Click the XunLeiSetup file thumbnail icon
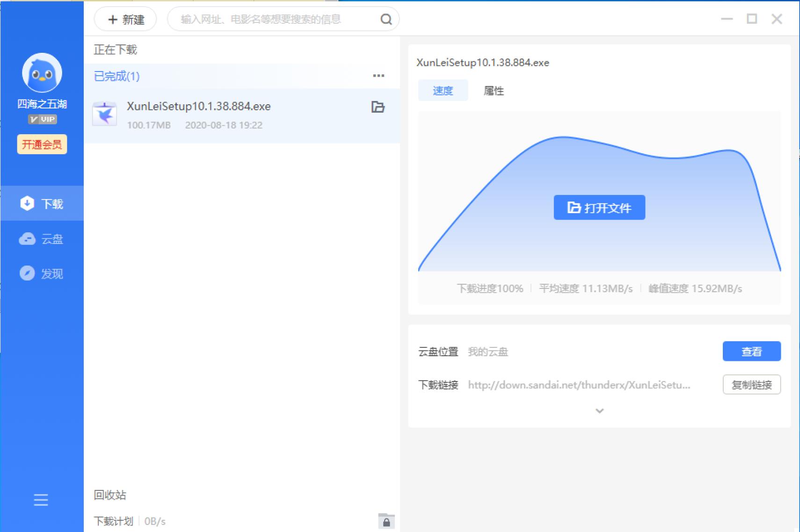 coord(105,114)
